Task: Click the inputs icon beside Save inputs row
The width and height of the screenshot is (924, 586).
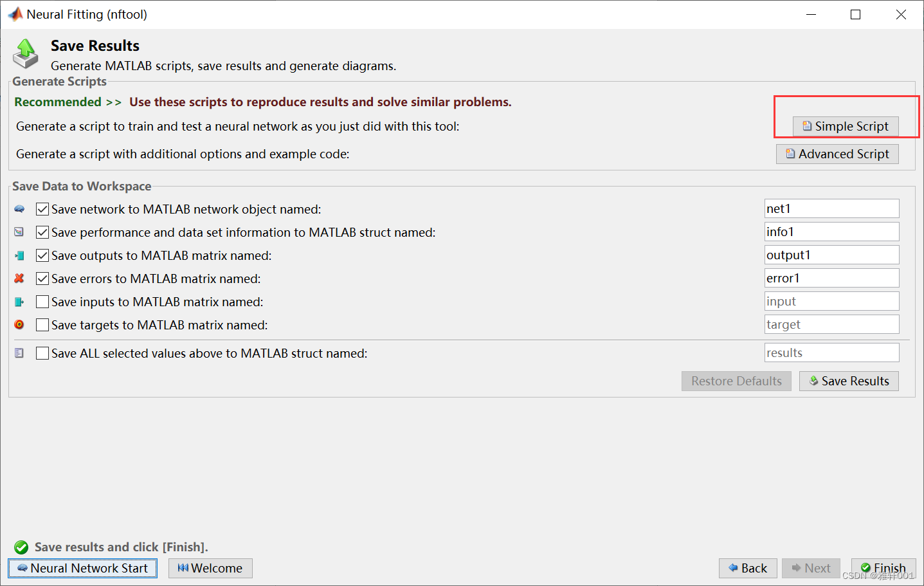Action: [x=19, y=302]
